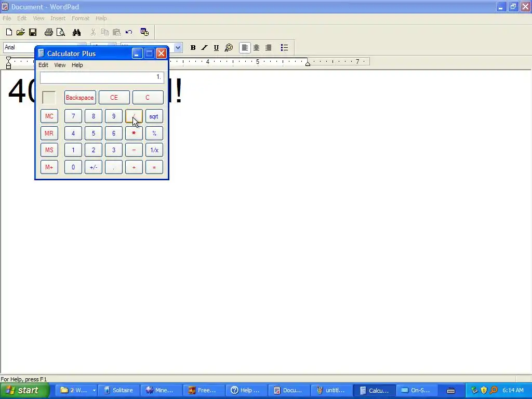532x399 pixels.
Task: Click the Cut scissors icon
Action: 93,32
